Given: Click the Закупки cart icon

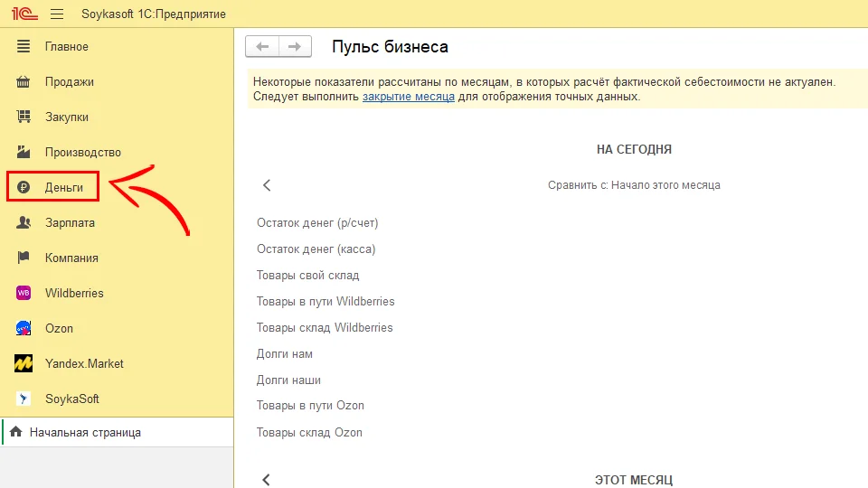Looking at the screenshot, I should 24,117.
